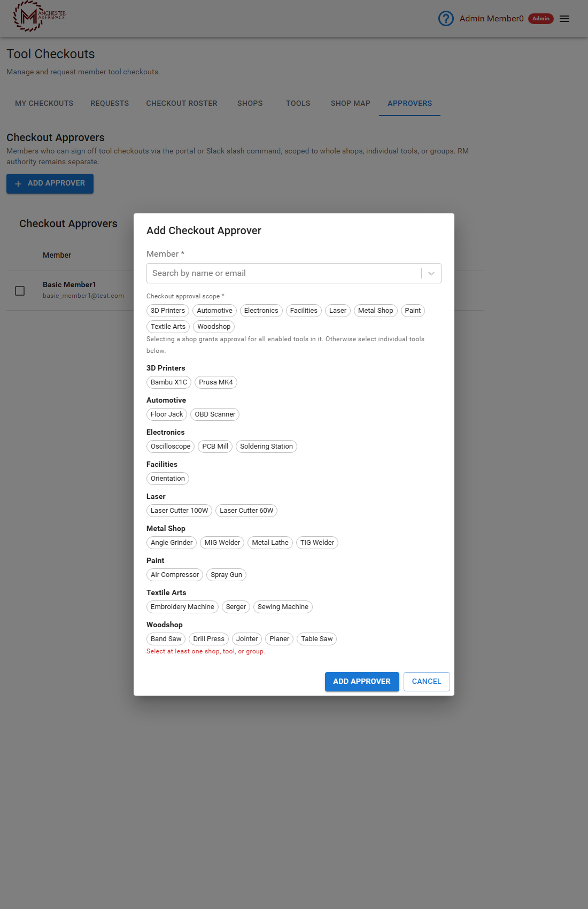Select the Textile Arts shop chip
This screenshot has width=588, height=909.
coord(168,327)
